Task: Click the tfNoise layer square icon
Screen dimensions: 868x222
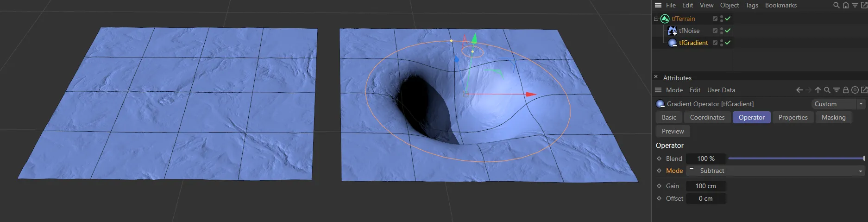Action: 715,31
